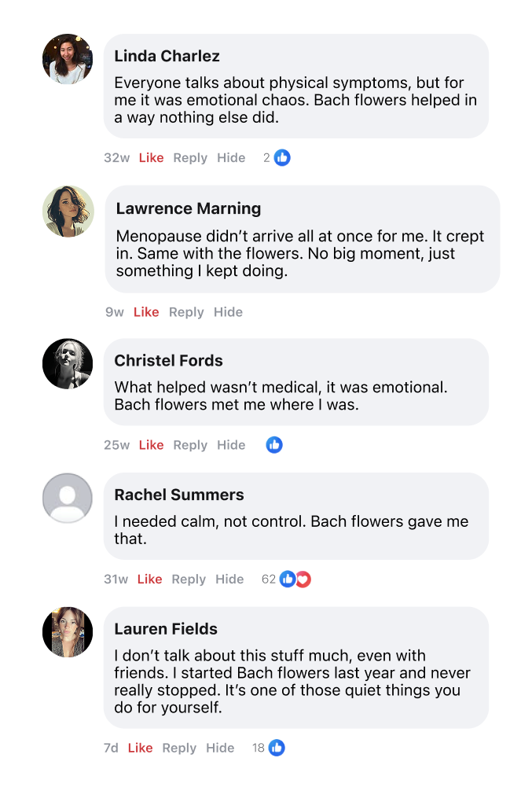Open the Lawrence Marning profile name link
The image size is (532, 791).
pos(189,208)
